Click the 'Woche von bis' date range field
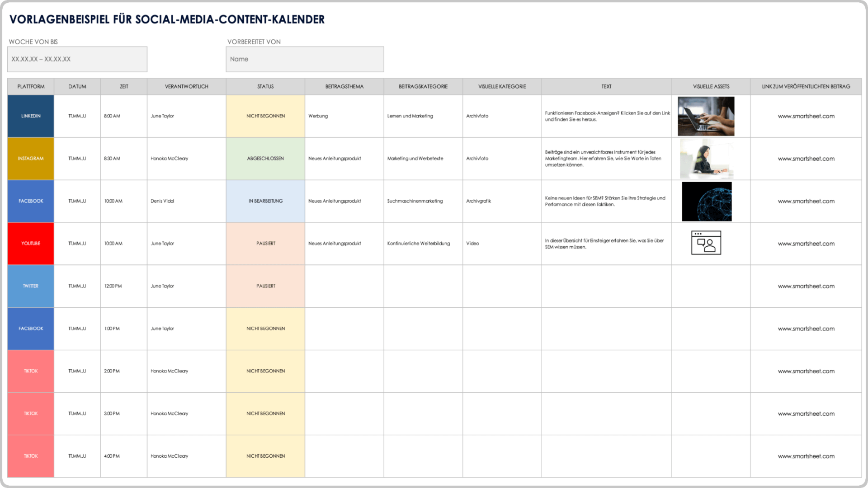 [x=77, y=59]
